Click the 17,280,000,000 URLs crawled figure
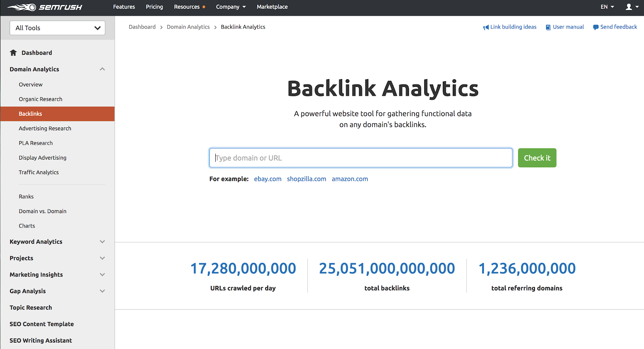 [243, 268]
